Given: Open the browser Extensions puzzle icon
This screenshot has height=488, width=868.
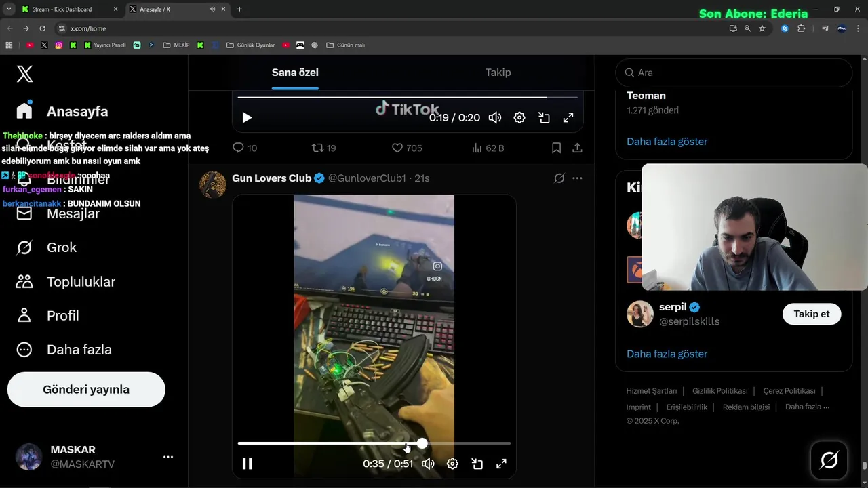Looking at the screenshot, I should (x=802, y=28).
